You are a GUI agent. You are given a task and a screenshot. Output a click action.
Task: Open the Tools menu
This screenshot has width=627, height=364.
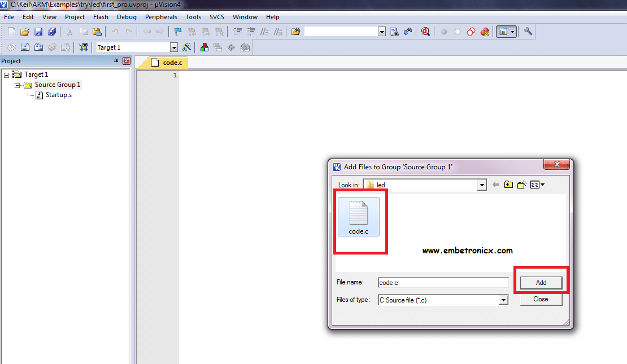[193, 17]
